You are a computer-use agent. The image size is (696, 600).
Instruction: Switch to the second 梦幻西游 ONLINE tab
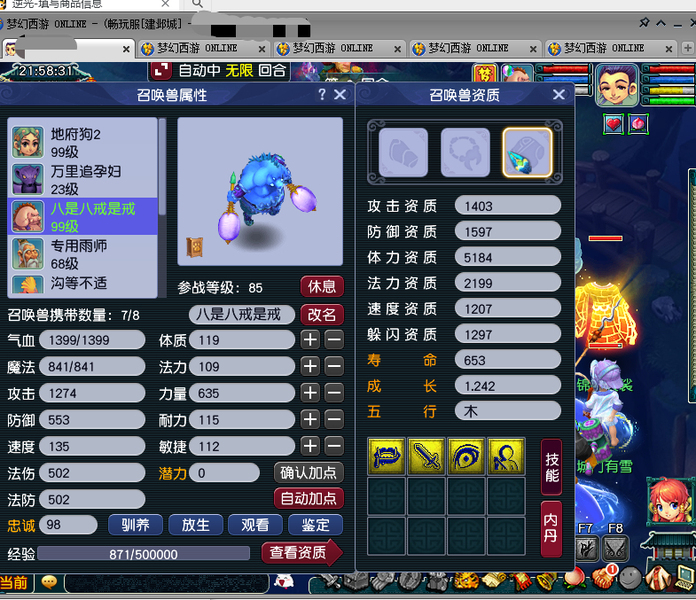pyautogui.click(x=203, y=48)
